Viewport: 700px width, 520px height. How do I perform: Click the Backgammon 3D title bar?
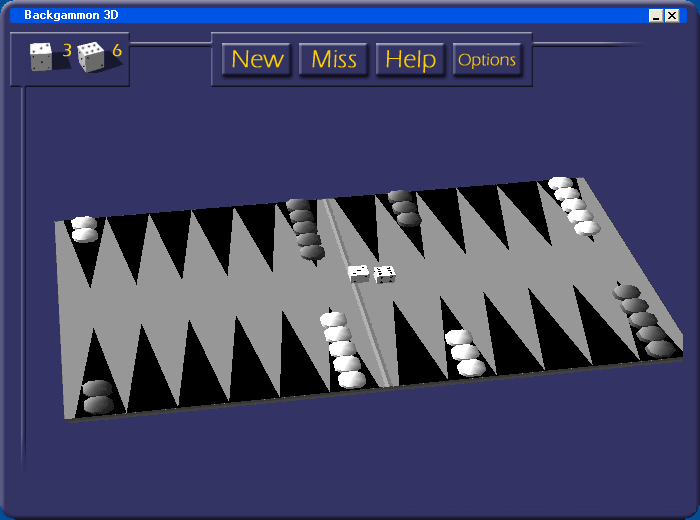click(300, 16)
